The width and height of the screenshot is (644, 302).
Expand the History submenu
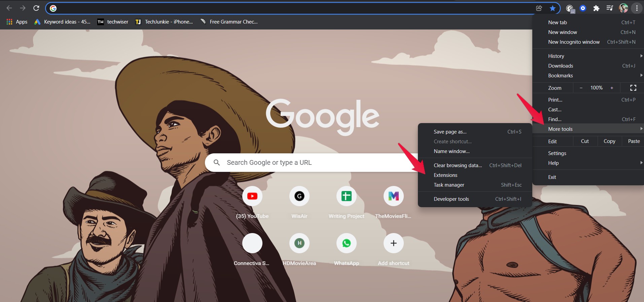pyautogui.click(x=588, y=56)
